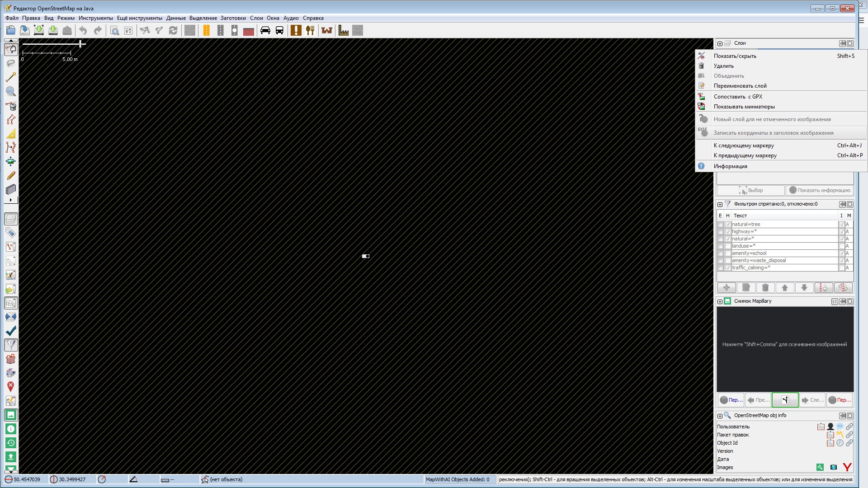This screenshot has width=868, height=488.
Task: Select the Extrude tool icon
Action: tap(11, 189)
